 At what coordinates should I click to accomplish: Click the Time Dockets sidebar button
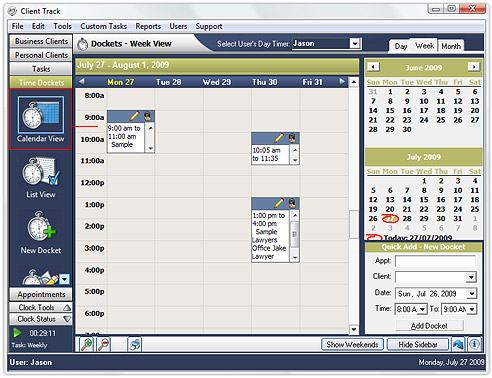(x=41, y=82)
